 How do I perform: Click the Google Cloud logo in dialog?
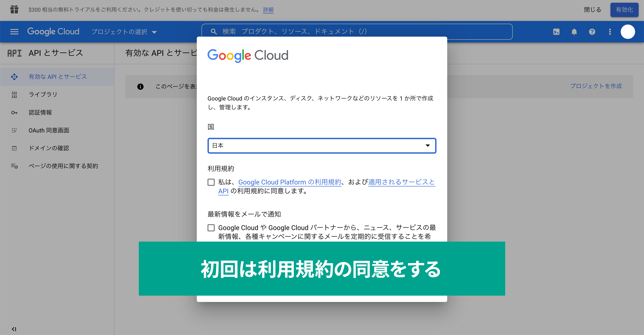pos(248,55)
